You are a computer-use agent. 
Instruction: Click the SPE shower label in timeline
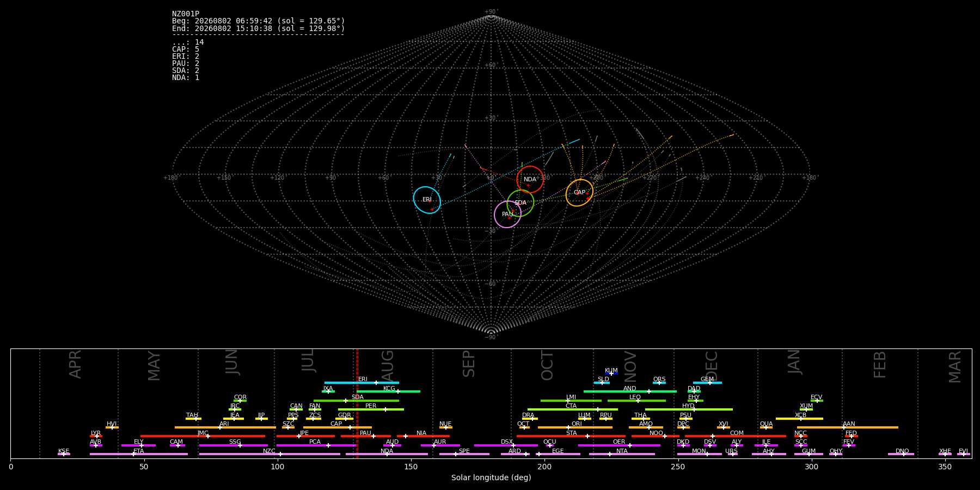(x=464, y=451)
